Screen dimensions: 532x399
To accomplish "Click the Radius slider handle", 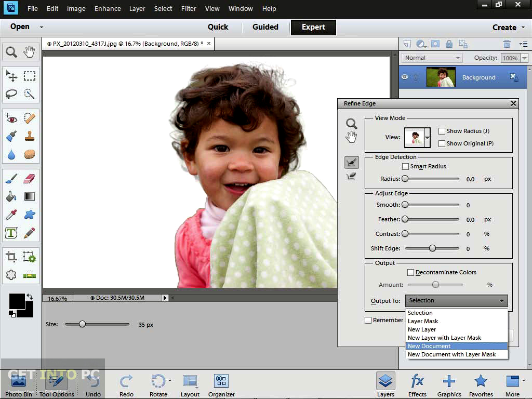I will 405,179.
